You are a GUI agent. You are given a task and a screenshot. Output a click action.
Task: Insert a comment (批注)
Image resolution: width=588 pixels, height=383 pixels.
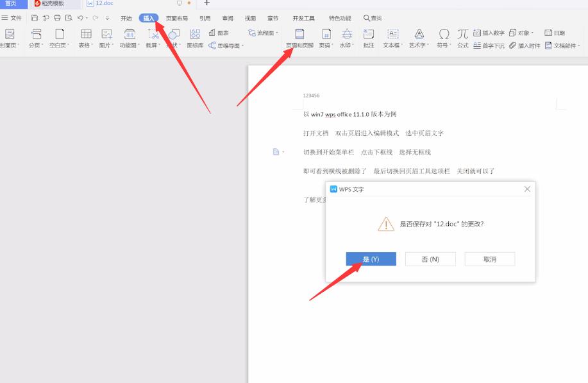(x=369, y=38)
